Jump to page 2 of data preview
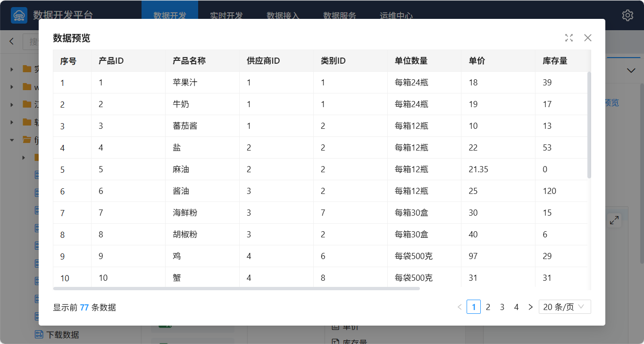The height and width of the screenshot is (344, 644). coord(488,307)
